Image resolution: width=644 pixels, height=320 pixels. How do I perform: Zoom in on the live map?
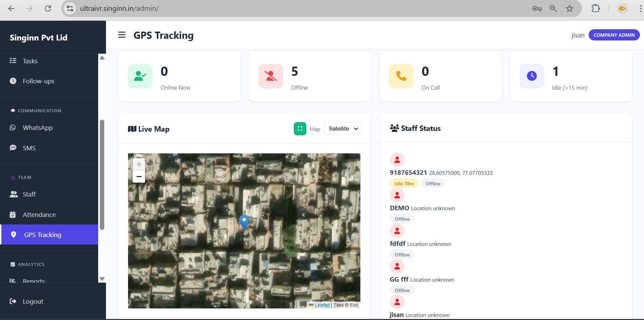coord(139,164)
